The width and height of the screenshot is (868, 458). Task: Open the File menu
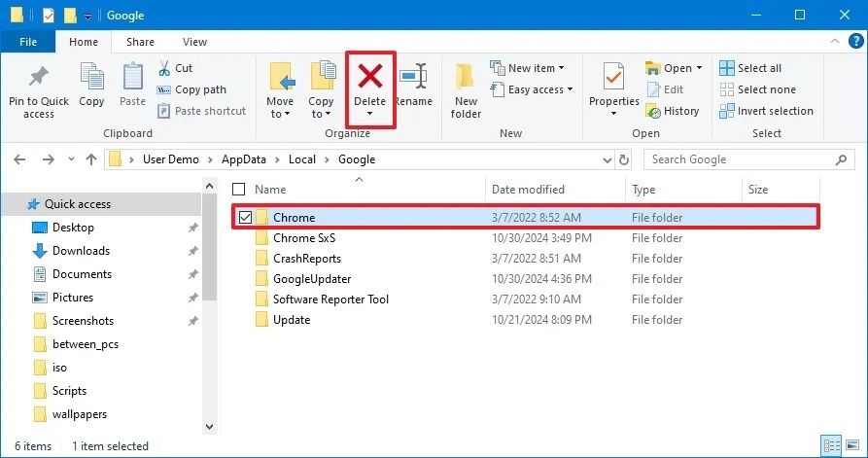coord(27,42)
